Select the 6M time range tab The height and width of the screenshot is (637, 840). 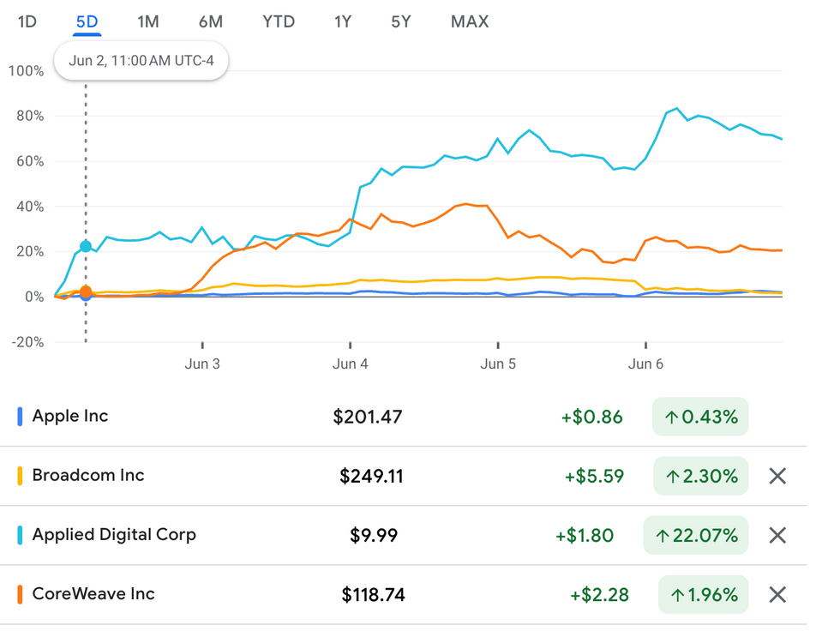[210, 21]
